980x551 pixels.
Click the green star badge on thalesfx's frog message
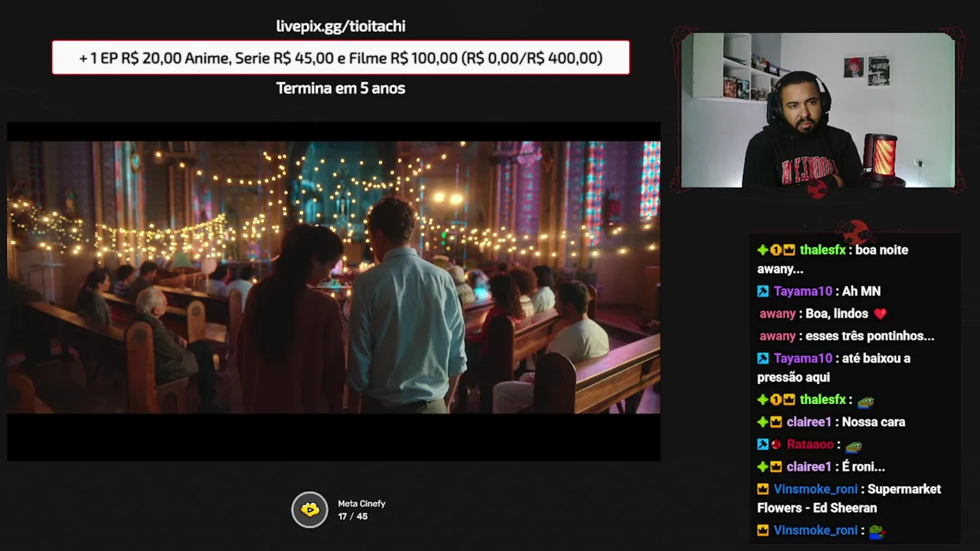pyautogui.click(x=763, y=399)
